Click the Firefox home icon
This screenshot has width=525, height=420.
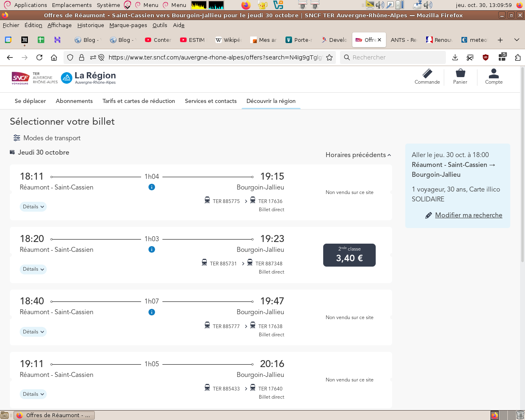pyautogui.click(x=54, y=57)
